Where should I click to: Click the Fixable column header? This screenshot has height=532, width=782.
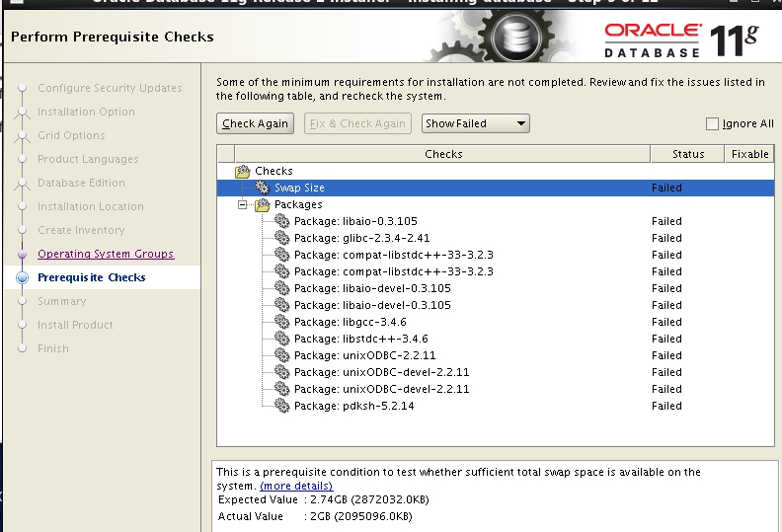click(x=749, y=154)
